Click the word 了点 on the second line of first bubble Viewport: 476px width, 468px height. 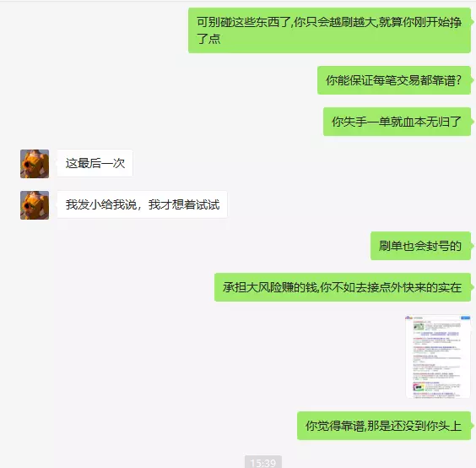(x=208, y=39)
